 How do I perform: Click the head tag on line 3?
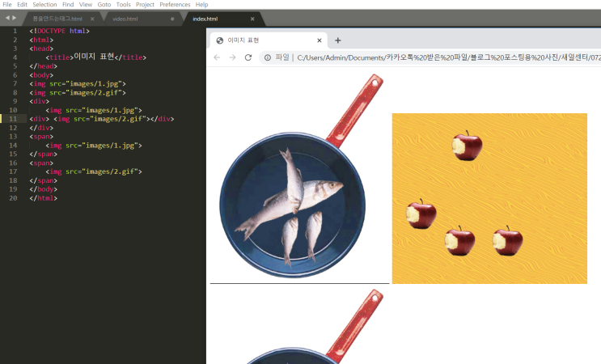tap(41, 49)
